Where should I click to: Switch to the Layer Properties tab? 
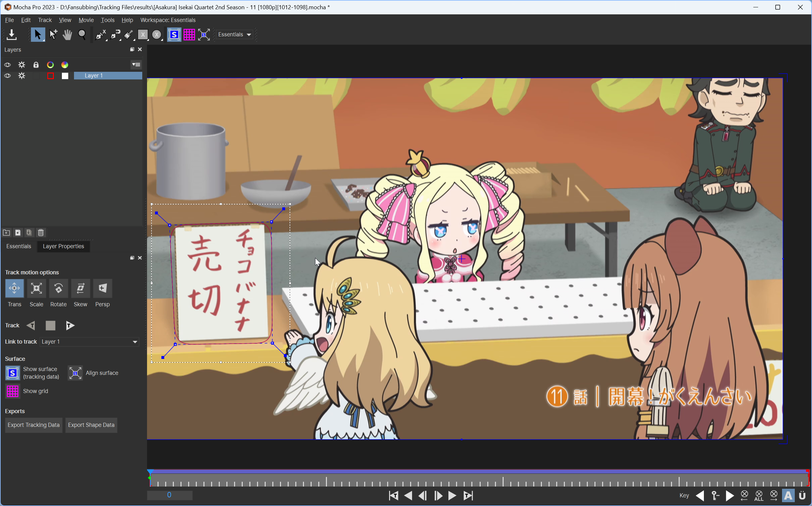[63, 246]
